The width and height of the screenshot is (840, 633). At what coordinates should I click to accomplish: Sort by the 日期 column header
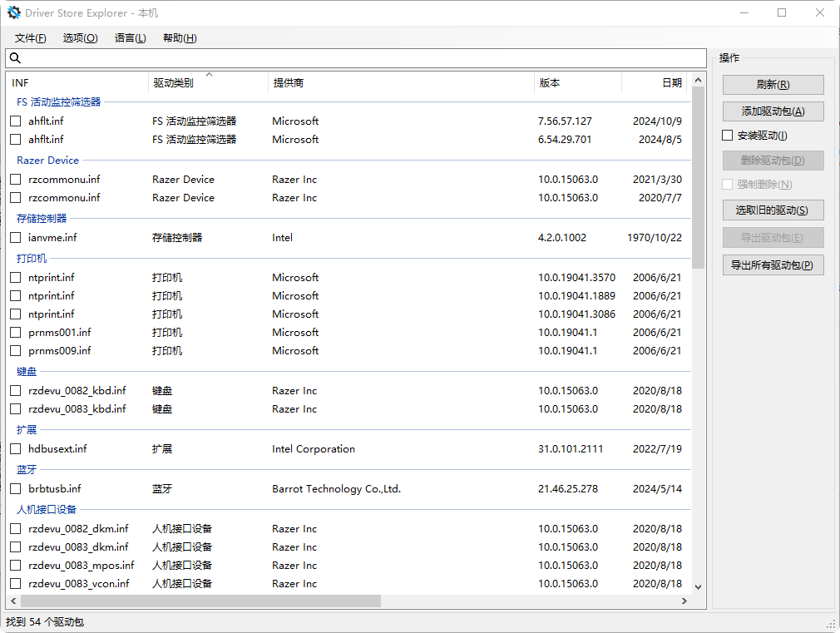[x=654, y=82]
